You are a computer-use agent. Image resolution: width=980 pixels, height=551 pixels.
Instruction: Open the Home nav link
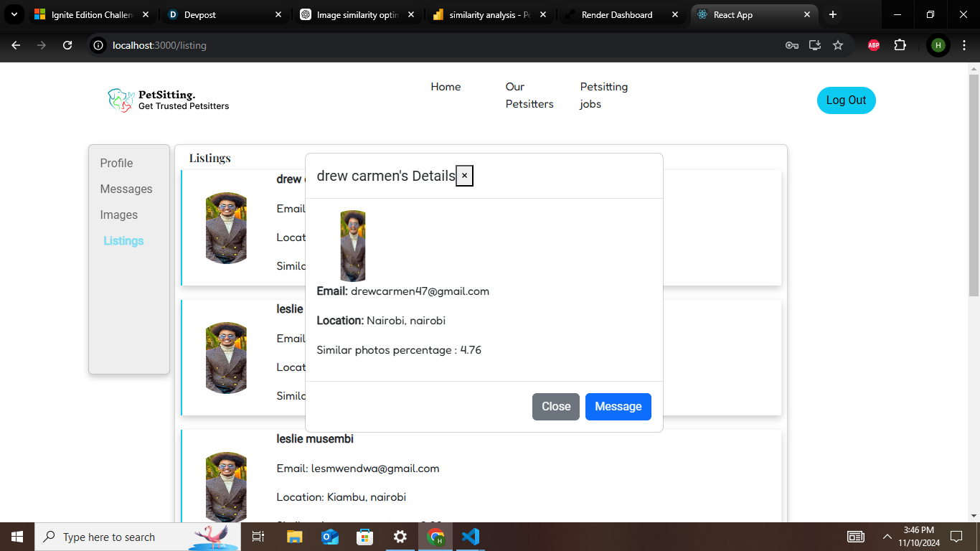click(x=446, y=87)
